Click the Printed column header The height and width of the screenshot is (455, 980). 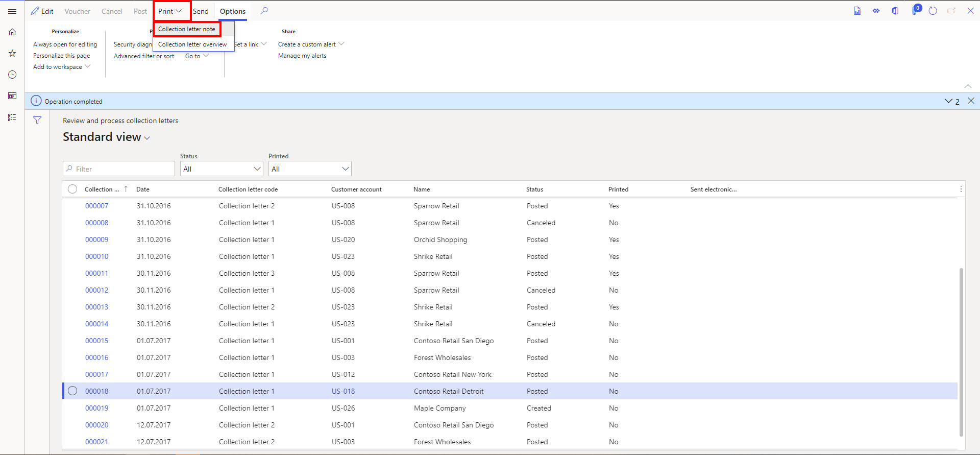[619, 189]
